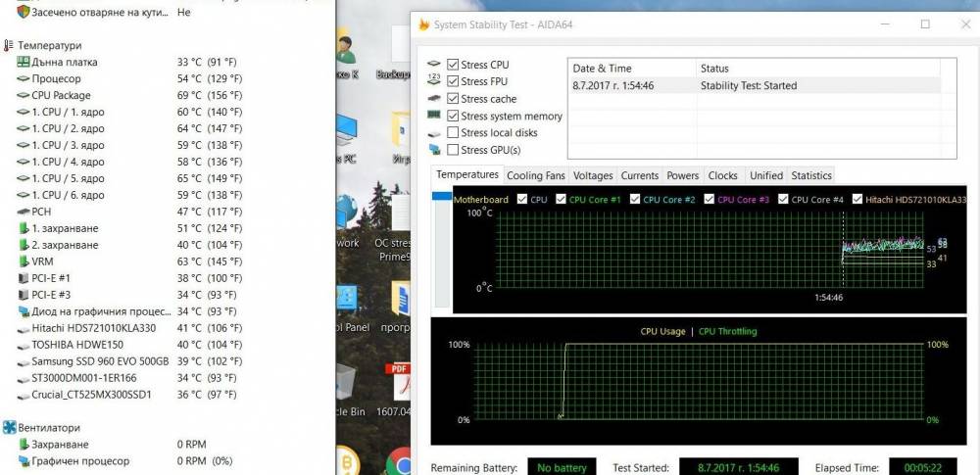Click the motherboard icon next to Дънна платка
980x475 pixels.
point(23,62)
